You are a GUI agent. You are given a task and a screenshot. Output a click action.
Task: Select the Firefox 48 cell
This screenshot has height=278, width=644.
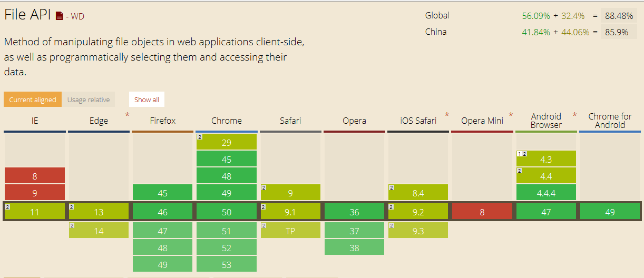[x=163, y=247]
